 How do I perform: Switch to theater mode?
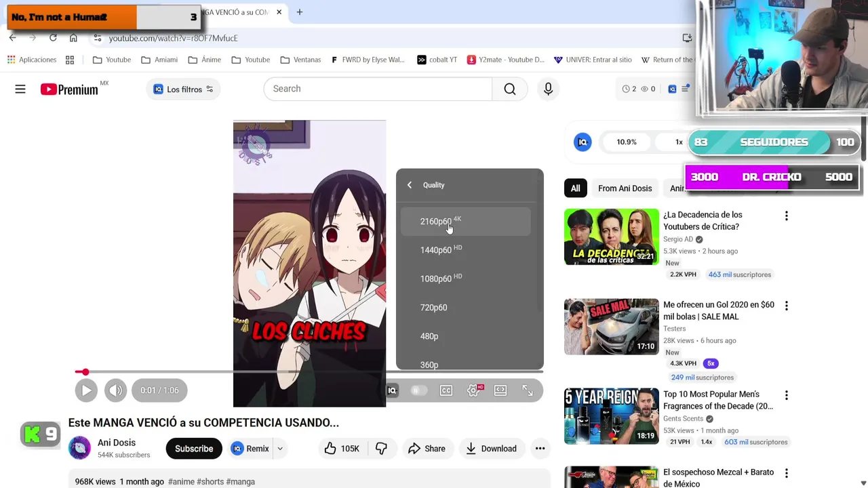500,390
